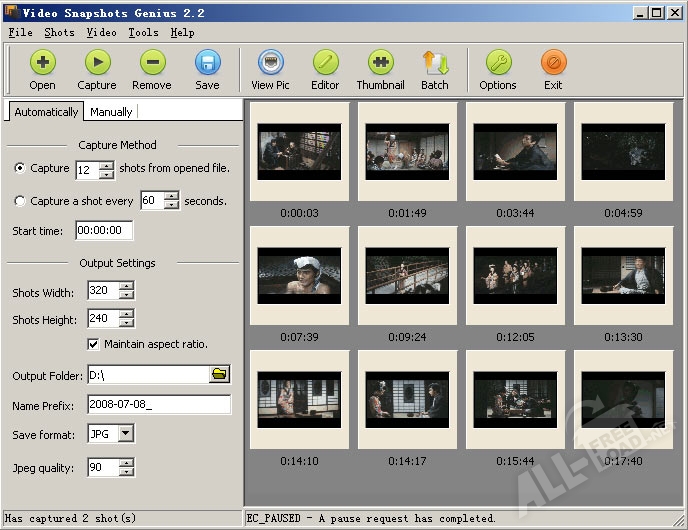
Task: Click the Remove minus icon
Action: (x=152, y=65)
